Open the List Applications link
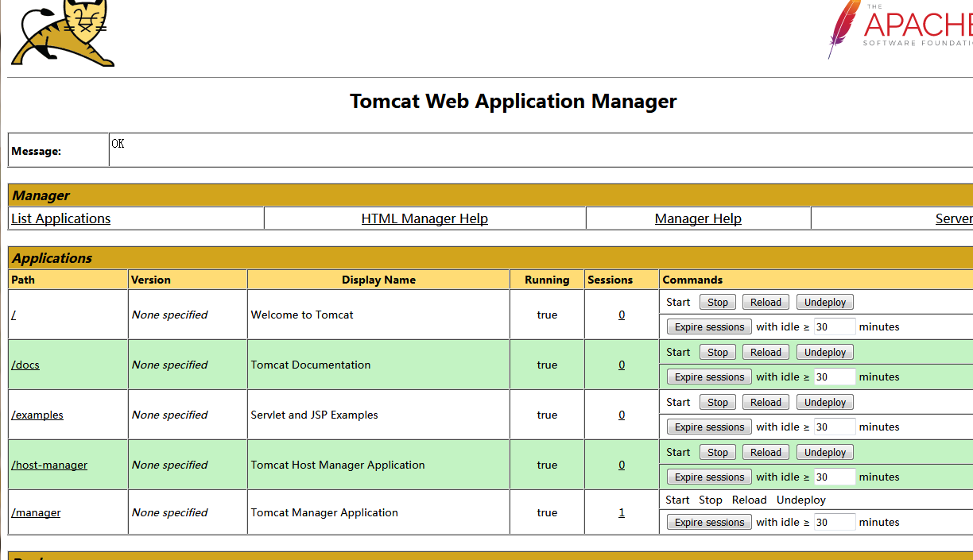The height and width of the screenshot is (560, 973). pos(61,218)
